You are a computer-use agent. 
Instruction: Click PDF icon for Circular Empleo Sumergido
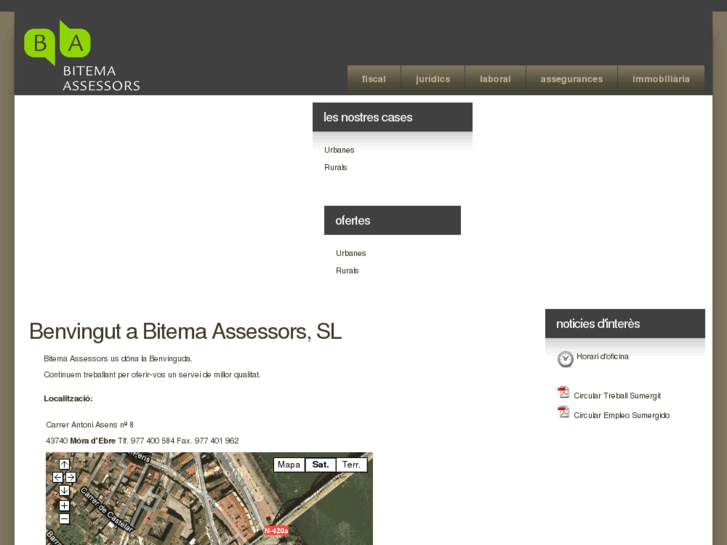563,412
